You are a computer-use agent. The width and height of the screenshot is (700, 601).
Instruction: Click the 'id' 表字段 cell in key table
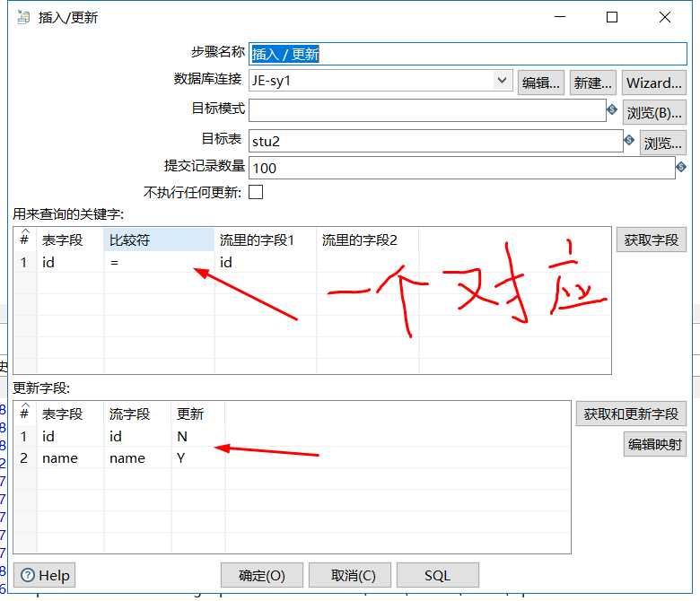click(70, 262)
